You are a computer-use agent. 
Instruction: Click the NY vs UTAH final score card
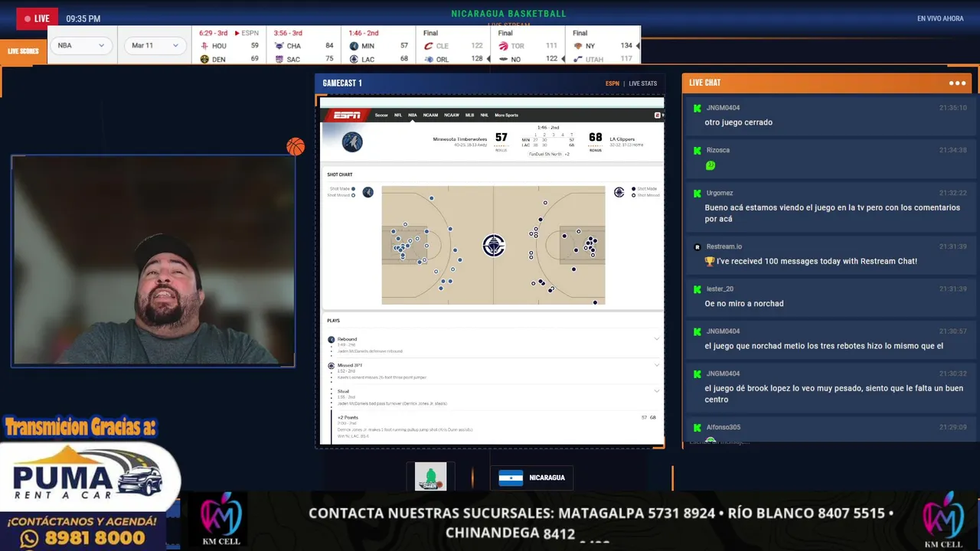tap(603, 46)
